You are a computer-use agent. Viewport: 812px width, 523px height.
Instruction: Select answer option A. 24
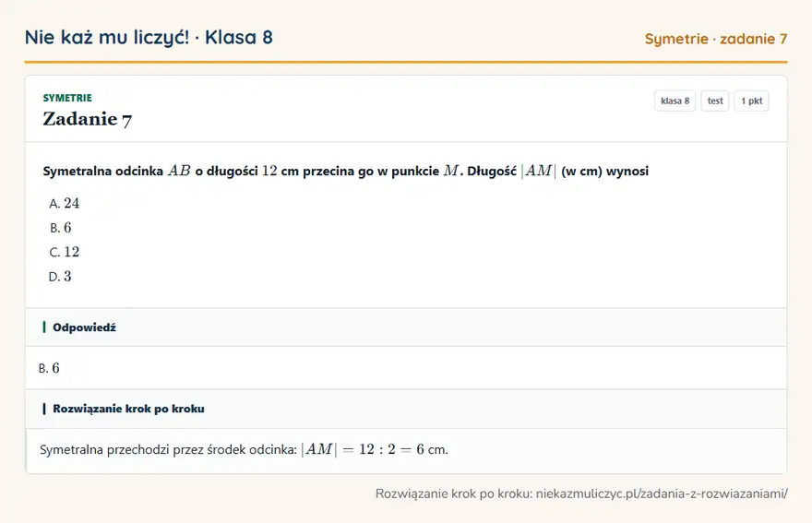[x=65, y=203]
